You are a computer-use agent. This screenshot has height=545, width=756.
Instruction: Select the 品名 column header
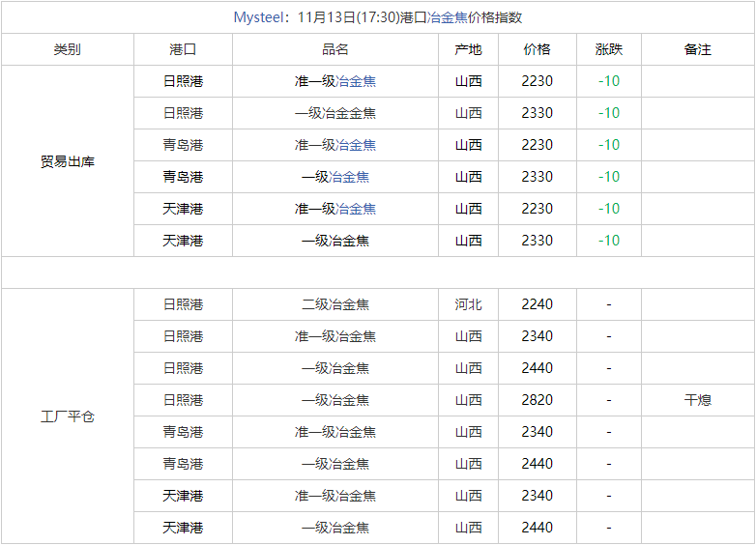point(335,49)
